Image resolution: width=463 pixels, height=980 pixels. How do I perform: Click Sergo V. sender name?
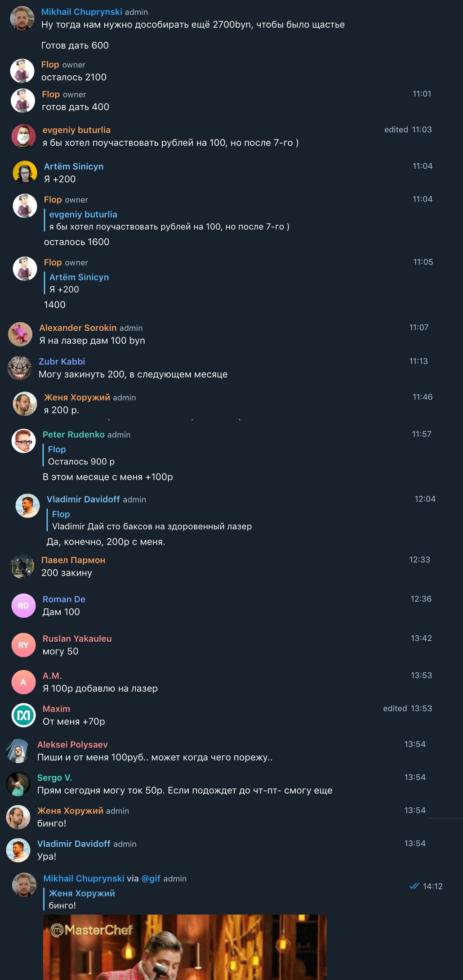point(54,778)
